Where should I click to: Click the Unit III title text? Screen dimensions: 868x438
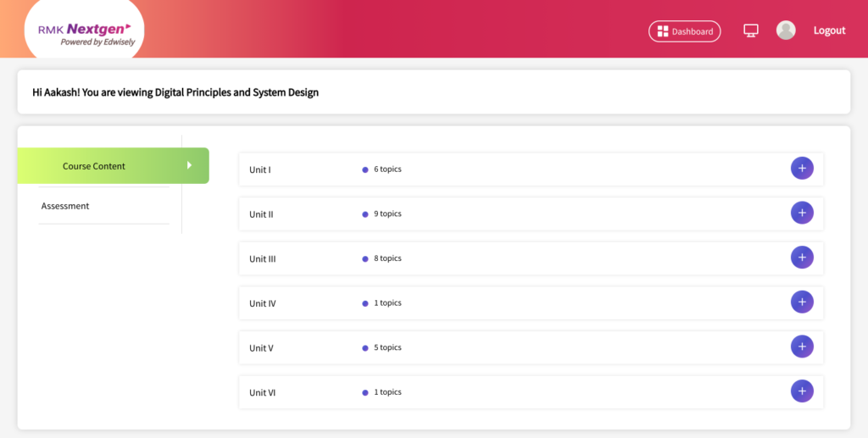tap(263, 259)
